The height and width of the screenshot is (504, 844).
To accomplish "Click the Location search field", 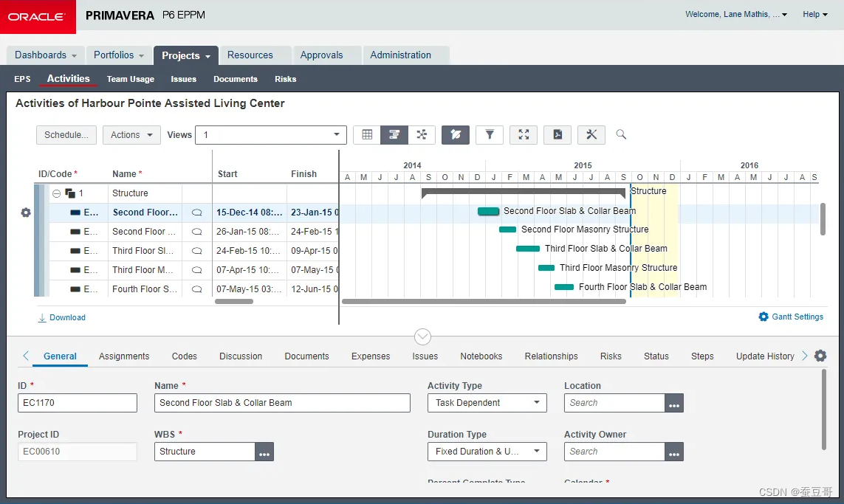I will pyautogui.click(x=614, y=403).
